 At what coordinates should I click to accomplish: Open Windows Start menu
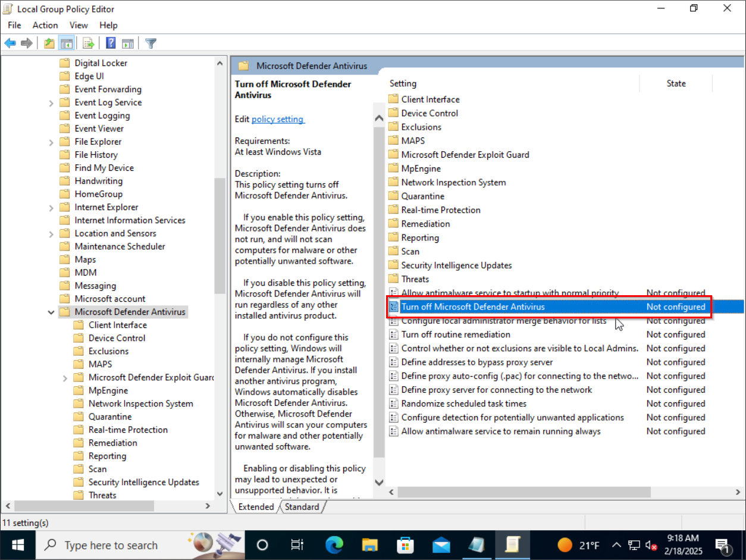[17, 545]
